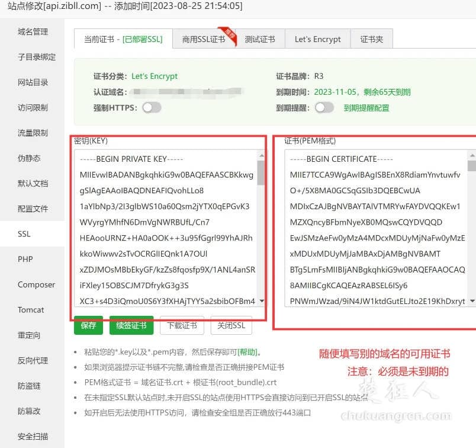Image resolution: width=476 pixels, height=448 pixels.
Task: Select SSL in the left sidebar
Action: [x=24, y=233]
